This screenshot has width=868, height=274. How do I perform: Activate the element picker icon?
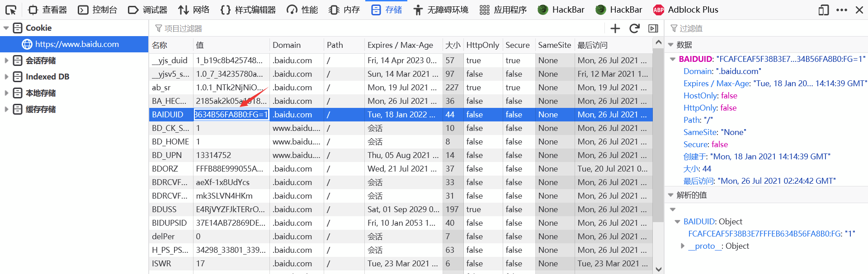click(x=11, y=9)
